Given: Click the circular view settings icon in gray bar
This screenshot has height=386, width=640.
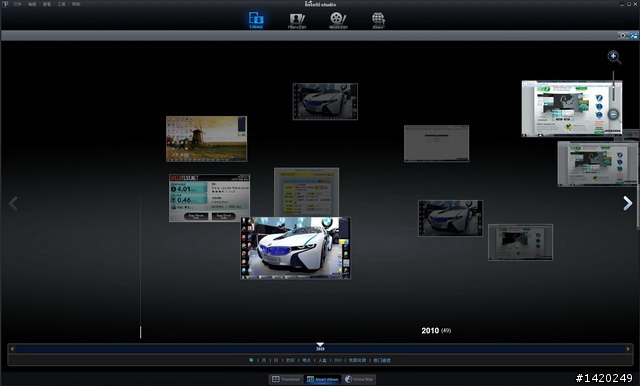Looking at the screenshot, I should click(x=622, y=35).
